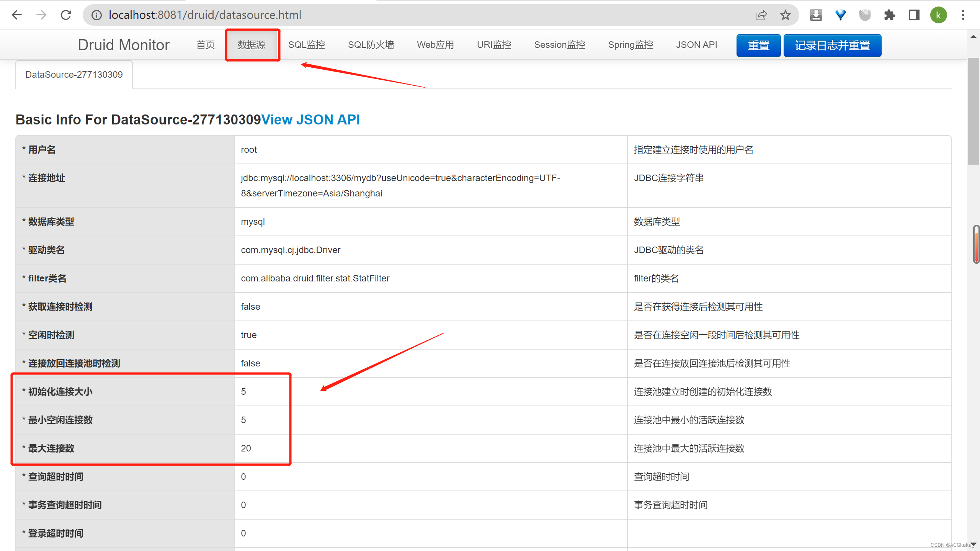The height and width of the screenshot is (551, 980).
Task: Click the 'false' value for 获取连接时检测
Action: (x=250, y=307)
